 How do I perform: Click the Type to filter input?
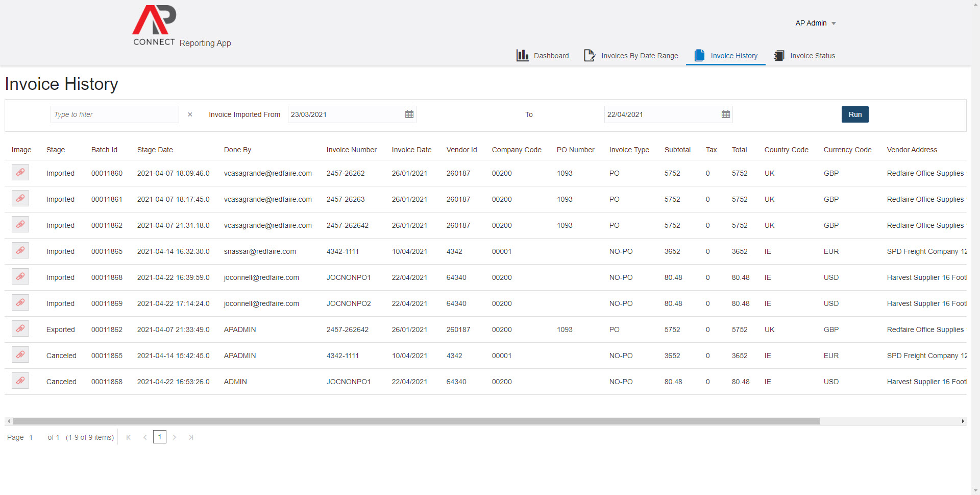tap(115, 114)
